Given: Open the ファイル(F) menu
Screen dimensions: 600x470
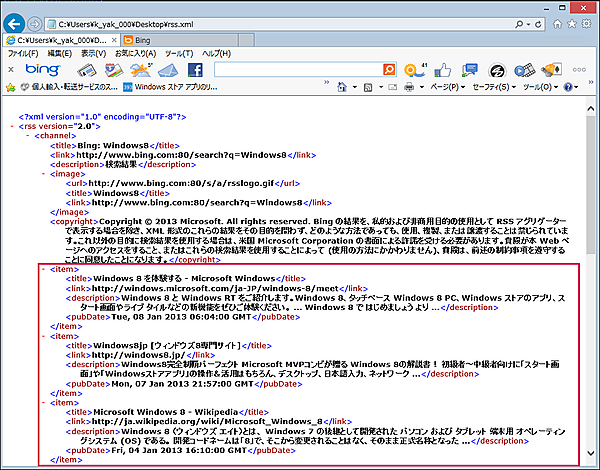Looking at the screenshot, I should coord(23,53).
